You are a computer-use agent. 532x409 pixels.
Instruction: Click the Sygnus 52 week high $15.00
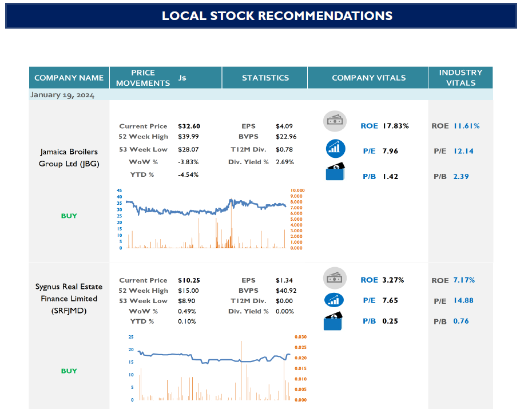[x=188, y=291]
